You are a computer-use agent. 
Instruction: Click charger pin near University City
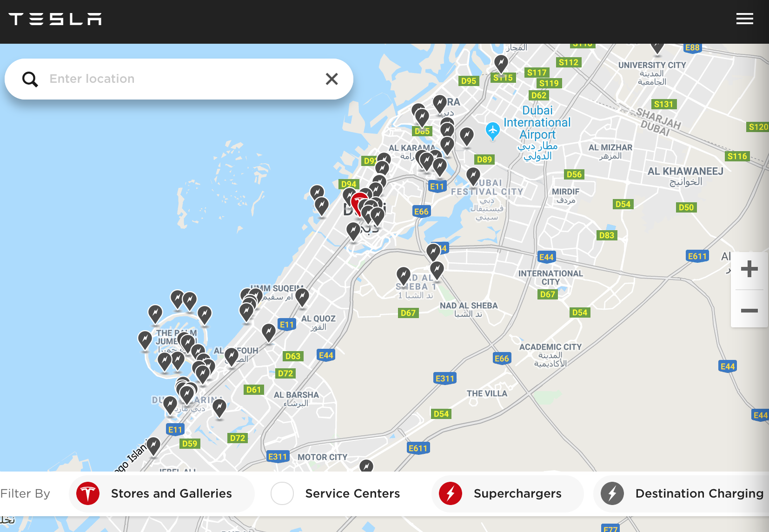pyautogui.click(x=657, y=47)
